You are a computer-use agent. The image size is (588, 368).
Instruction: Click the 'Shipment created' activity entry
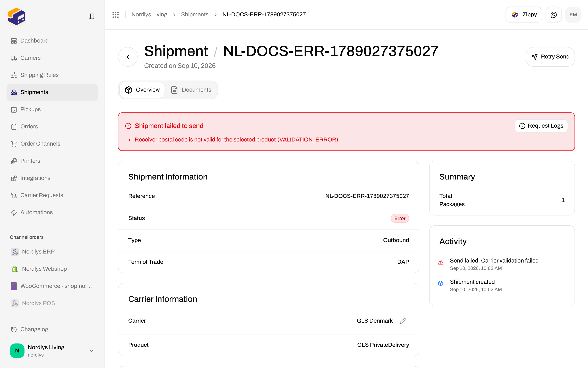point(472,282)
